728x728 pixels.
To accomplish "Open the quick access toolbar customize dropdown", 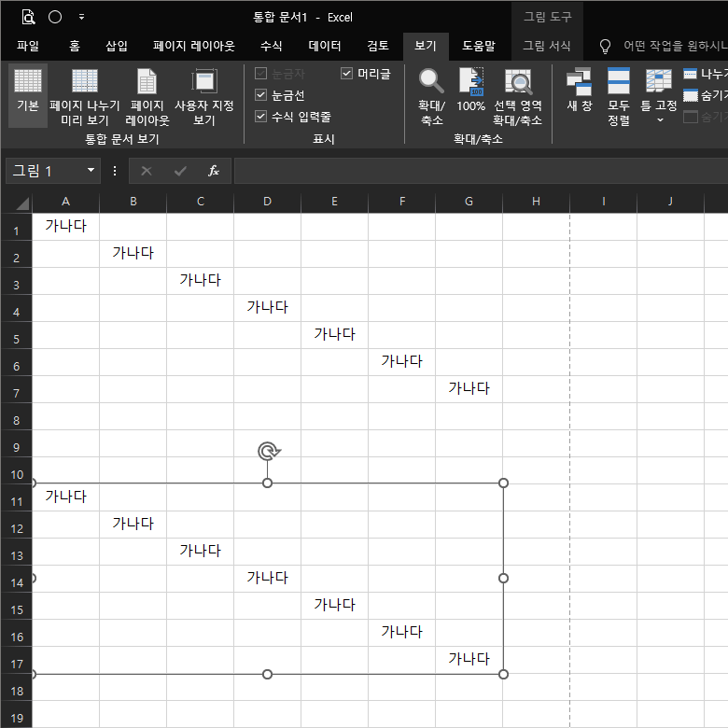I will 81,17.
